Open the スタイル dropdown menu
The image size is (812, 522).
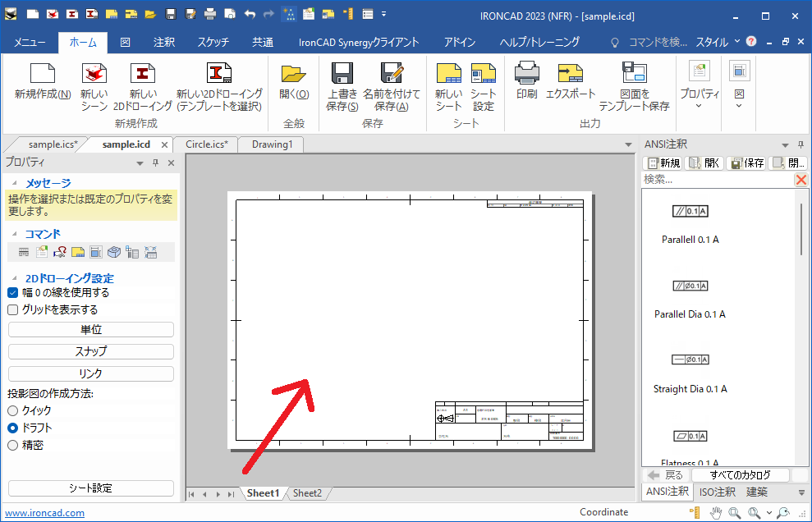pos(718,42)
